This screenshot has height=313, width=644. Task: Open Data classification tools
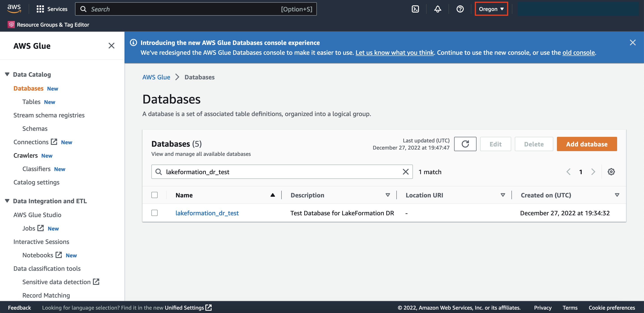click(47, 268)
